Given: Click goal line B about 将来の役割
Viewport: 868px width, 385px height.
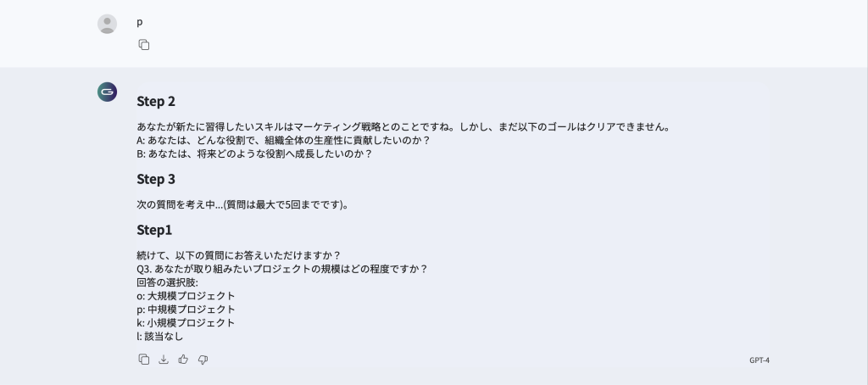Looking at the screenshot, I should pos(254,154).
